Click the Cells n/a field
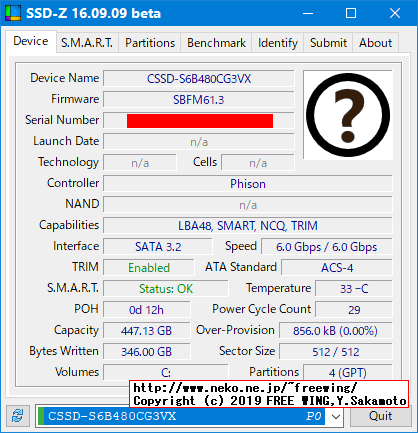418x433 pixels. tap(258, 163)
